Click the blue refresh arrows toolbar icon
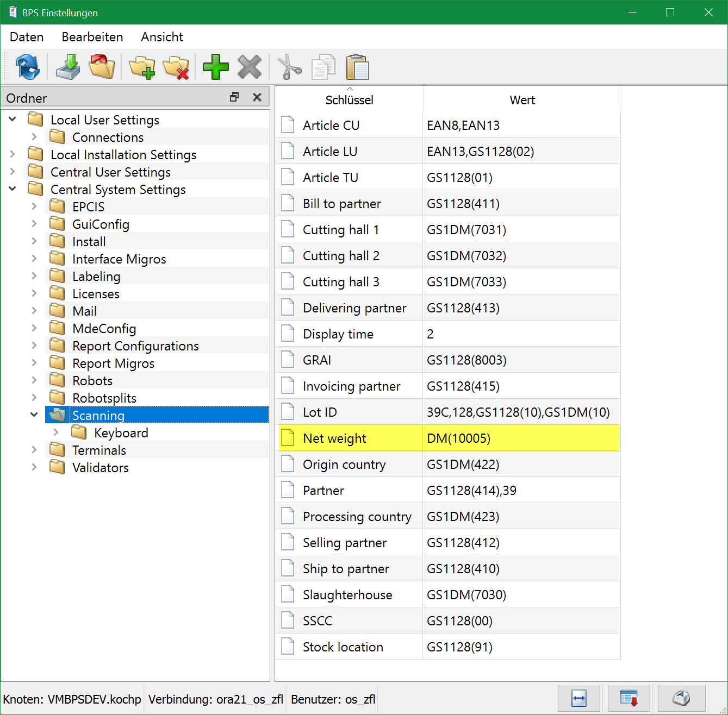The height and width of the screenshot is (715, 728). click(x=27, y=67)
